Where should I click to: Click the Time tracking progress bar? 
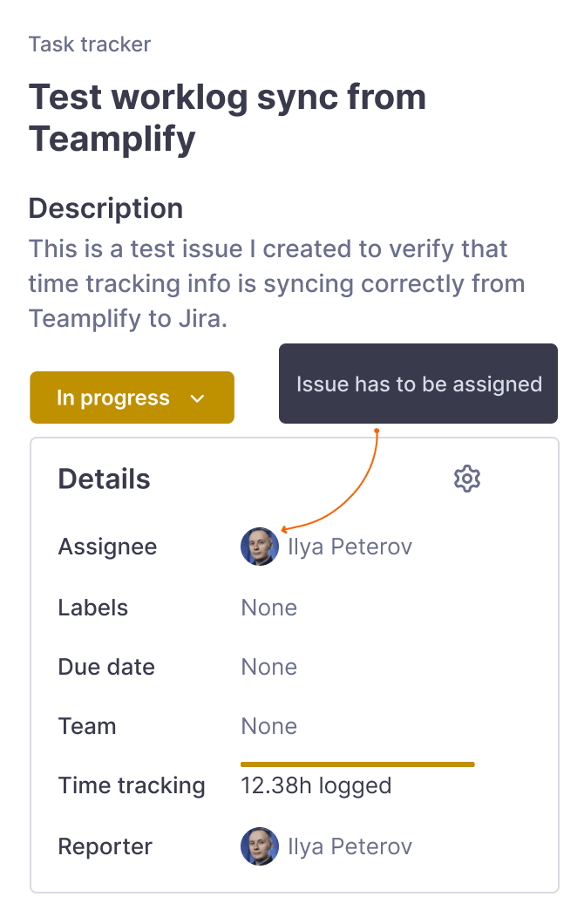[x=357, y=764]
